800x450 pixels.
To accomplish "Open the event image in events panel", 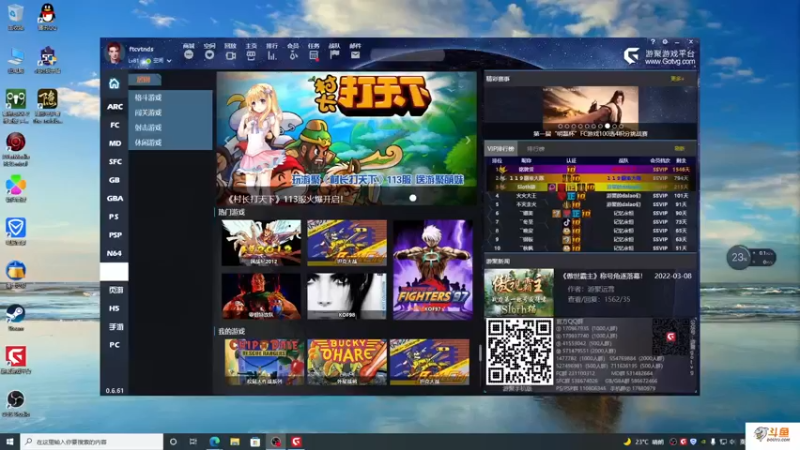I will coord(590,108).
